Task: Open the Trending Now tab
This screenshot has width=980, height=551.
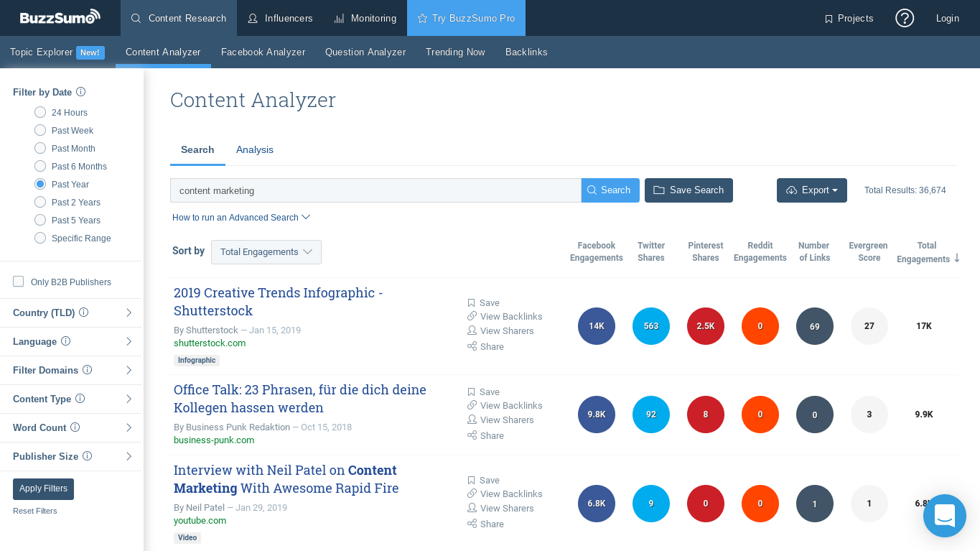Action: tap(455, 52)
